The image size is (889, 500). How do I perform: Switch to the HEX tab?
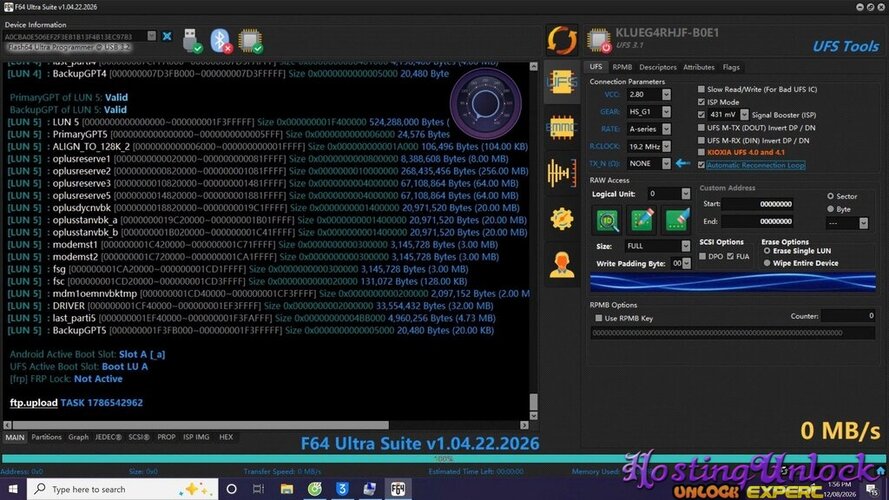[226, 437]
